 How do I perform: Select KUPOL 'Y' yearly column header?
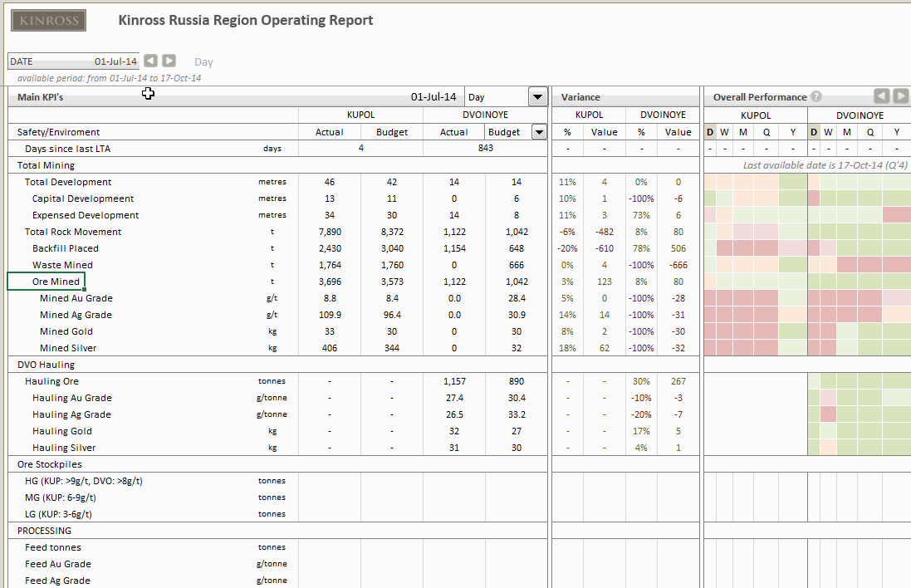click(792, 132)
